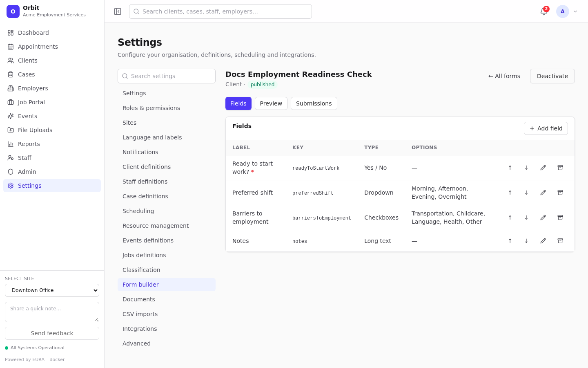Viewport: 588px width, 368px height.
Task: Open the Select Site dropdown
Action: point(52,290)
